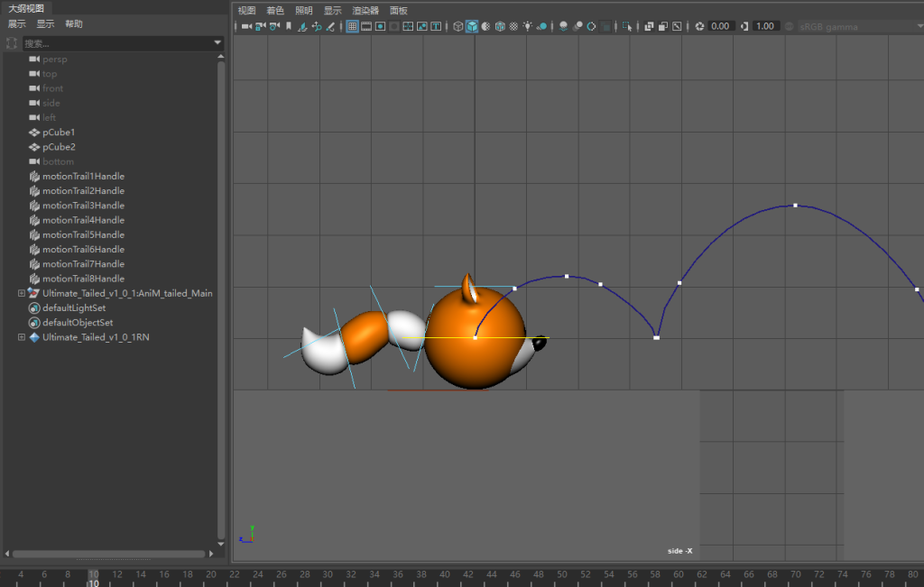Image resolution: width=924 pixels, height=587 pixels.
Task: Select pCube2 in the outliner
Action: [x=59, y=147]
